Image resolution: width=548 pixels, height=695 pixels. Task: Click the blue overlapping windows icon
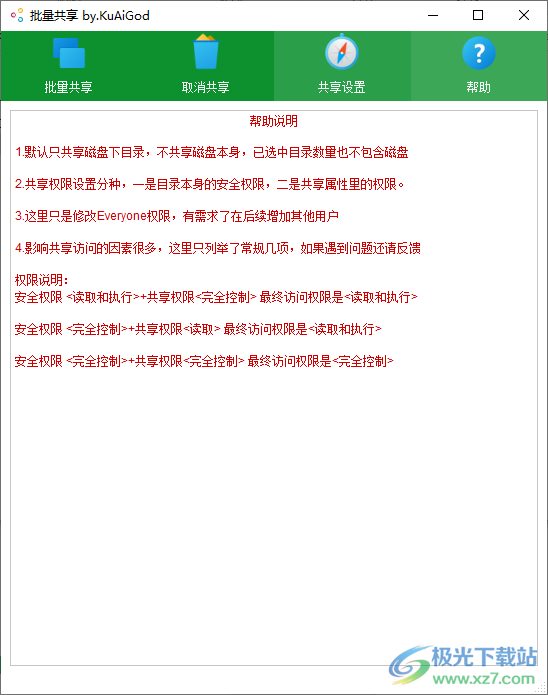[x=69, y=53]
